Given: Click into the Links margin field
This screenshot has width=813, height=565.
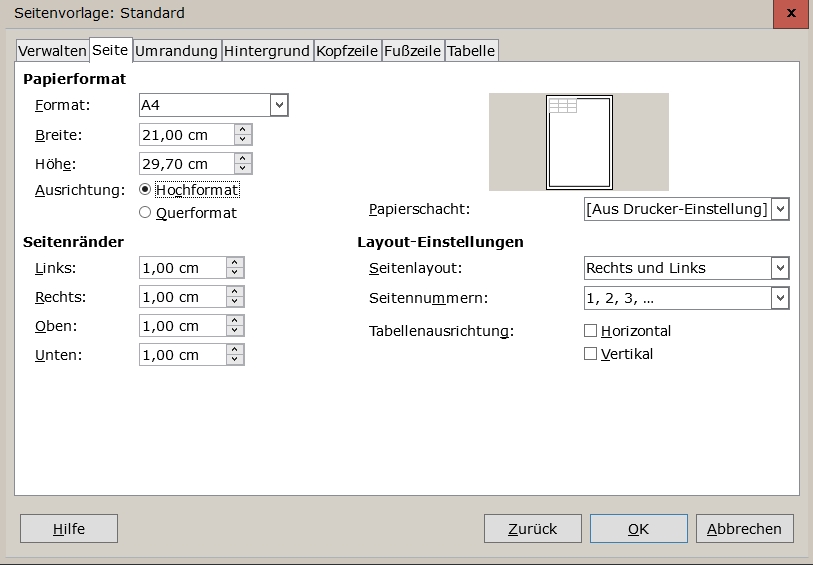Looking at the screenshot, I should tap(183, 268).
